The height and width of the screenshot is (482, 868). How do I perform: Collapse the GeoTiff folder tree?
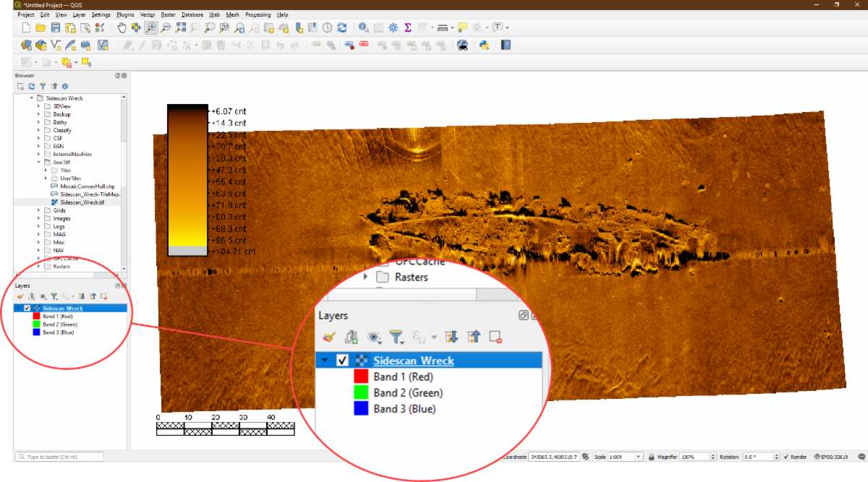pos(39,163)
